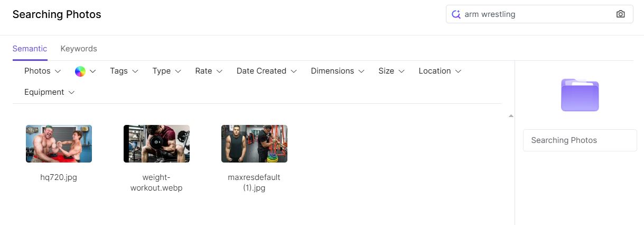Viewport: 644px width, 225px height.
Task: Switch to the Keywords tab
Action: tap(79, 49)
